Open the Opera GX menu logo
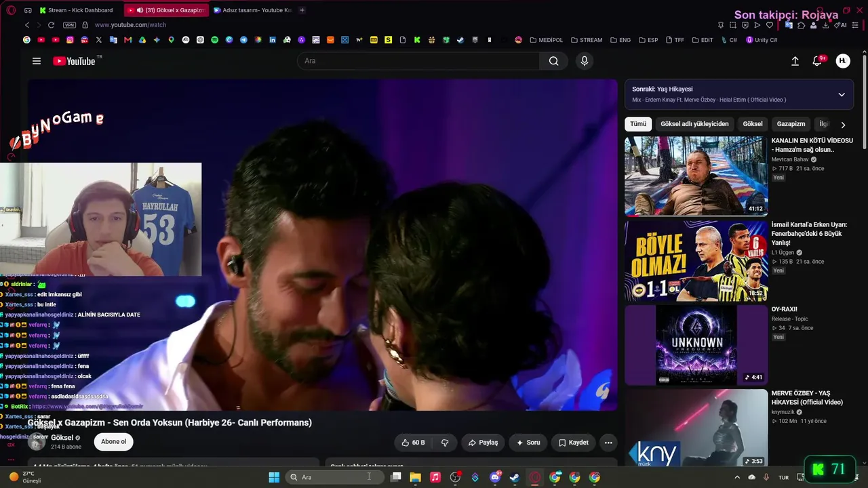This screenshot has width=868, height=488. pyautogui.click(x=11, y=10)
